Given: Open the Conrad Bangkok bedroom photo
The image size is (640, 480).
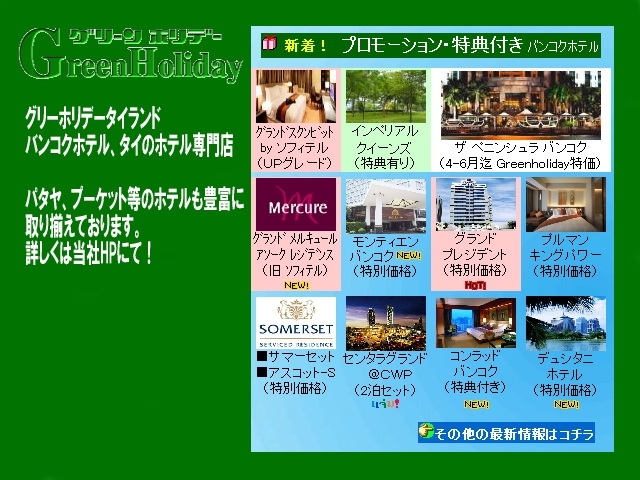Looking at the screenshot, I should click(476, 322).
